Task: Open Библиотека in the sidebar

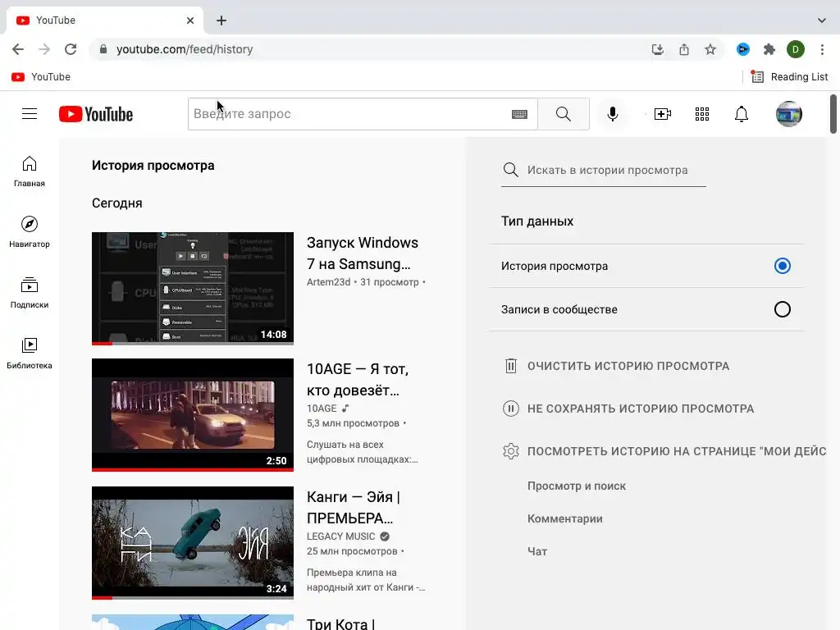Action: [30, 354]
